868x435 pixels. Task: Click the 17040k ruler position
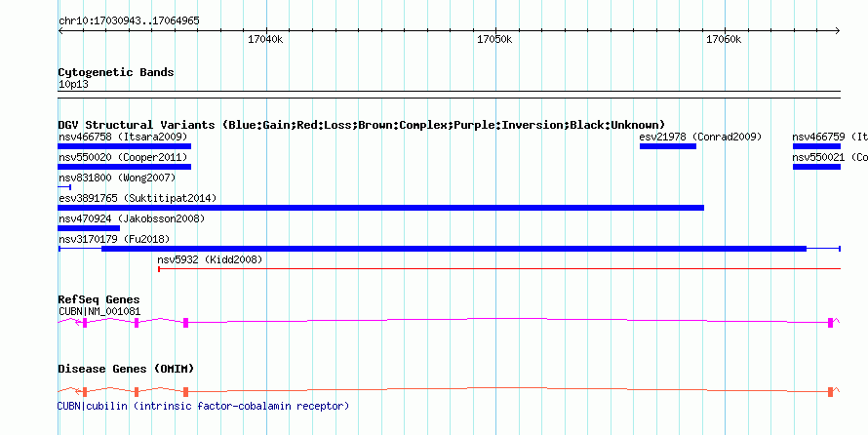265,39
